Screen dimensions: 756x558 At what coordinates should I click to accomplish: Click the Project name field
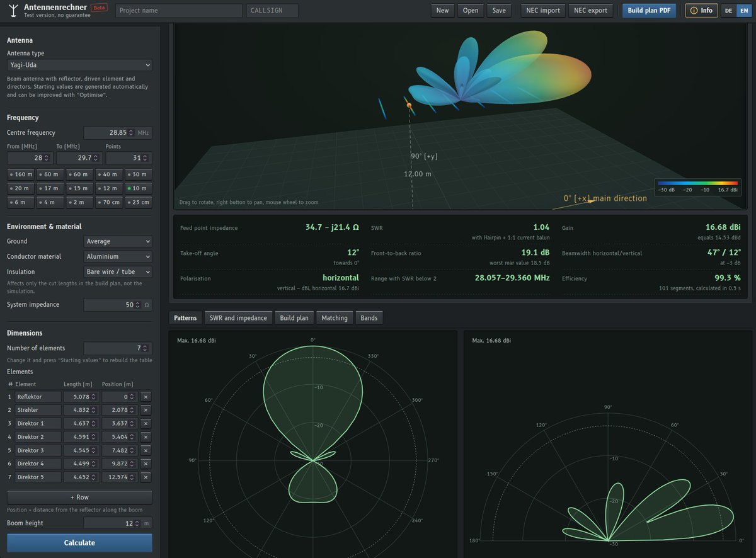[179, 11]
